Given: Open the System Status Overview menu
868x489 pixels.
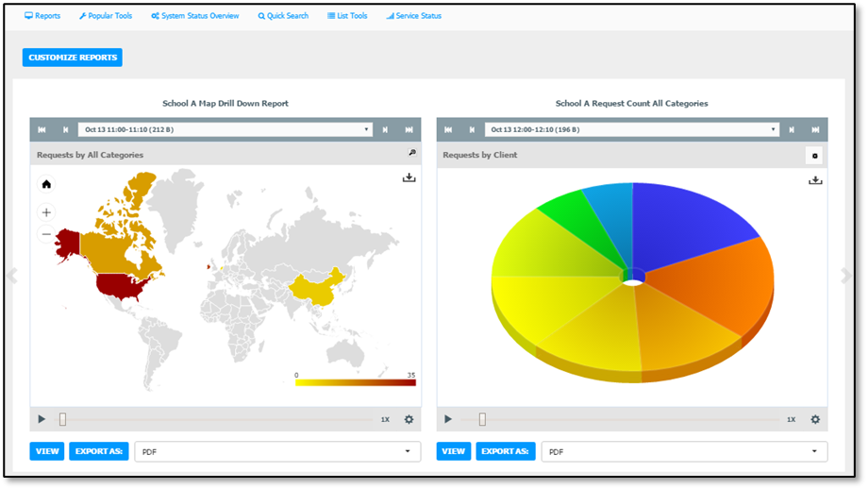Looking at the screenshot, I should click(x=195, y=16).
